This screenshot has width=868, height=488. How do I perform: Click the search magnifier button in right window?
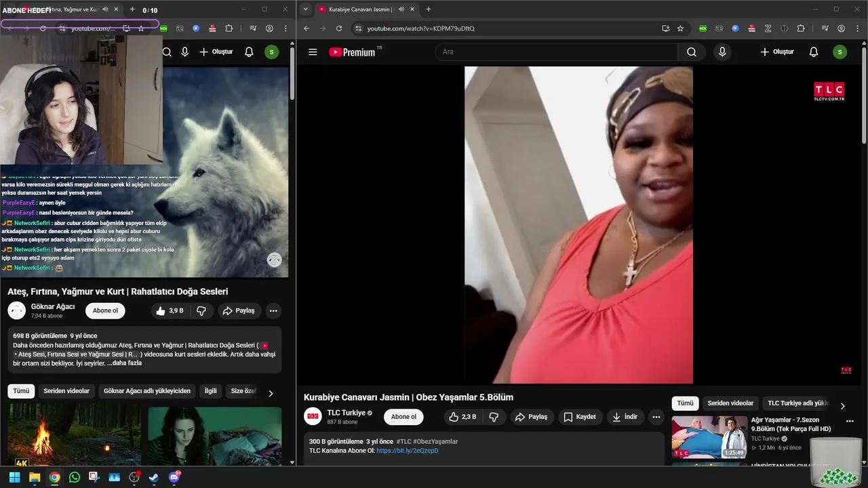(691, 52)
